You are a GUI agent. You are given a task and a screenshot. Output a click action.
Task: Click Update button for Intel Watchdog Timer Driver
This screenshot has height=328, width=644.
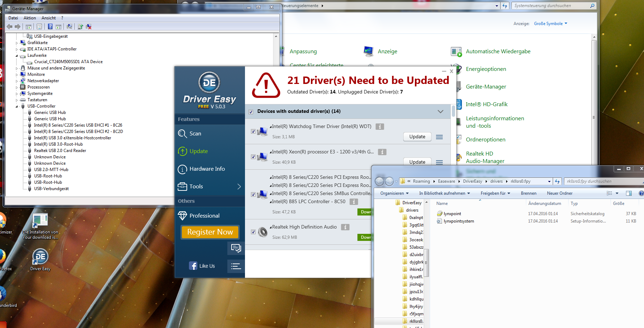[417, 137]
